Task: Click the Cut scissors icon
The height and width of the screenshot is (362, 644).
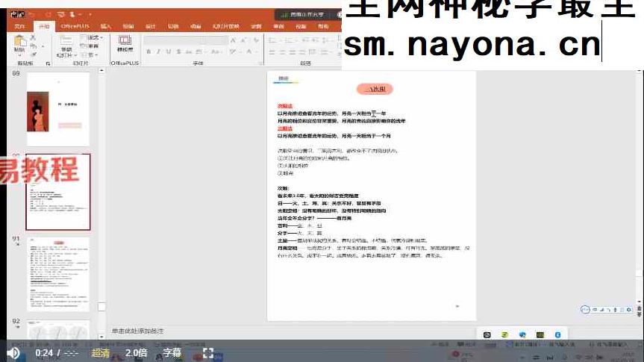Action: click(34, 38)
